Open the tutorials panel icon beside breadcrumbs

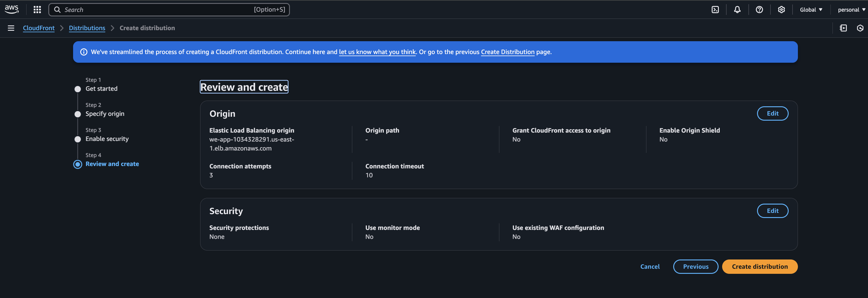pos(843,28)
